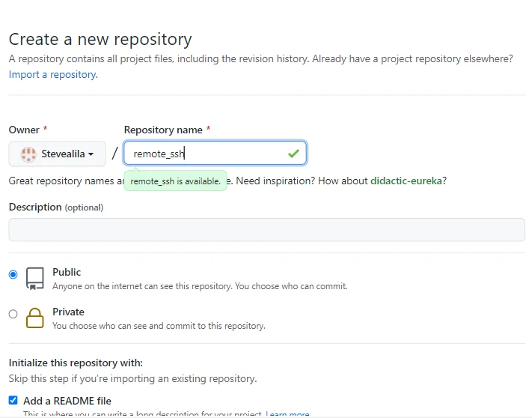Click the green checkmark in the name field
The height and width of the screenshot is (418, 532).
click(293, 154)
